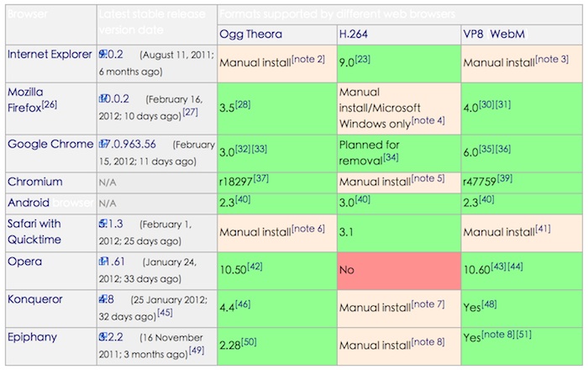The height and width of the screenshot is (370, 588).
Task: Open the Firefox 10.0.2 version link
Action: tap(114, 99)
